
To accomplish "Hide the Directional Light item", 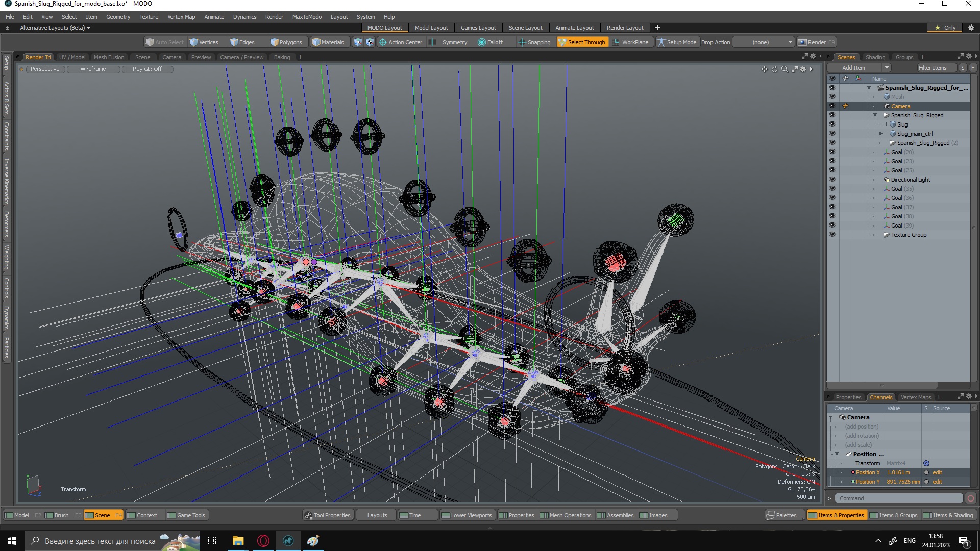I will pyautogui.click(x=832, y=180).
